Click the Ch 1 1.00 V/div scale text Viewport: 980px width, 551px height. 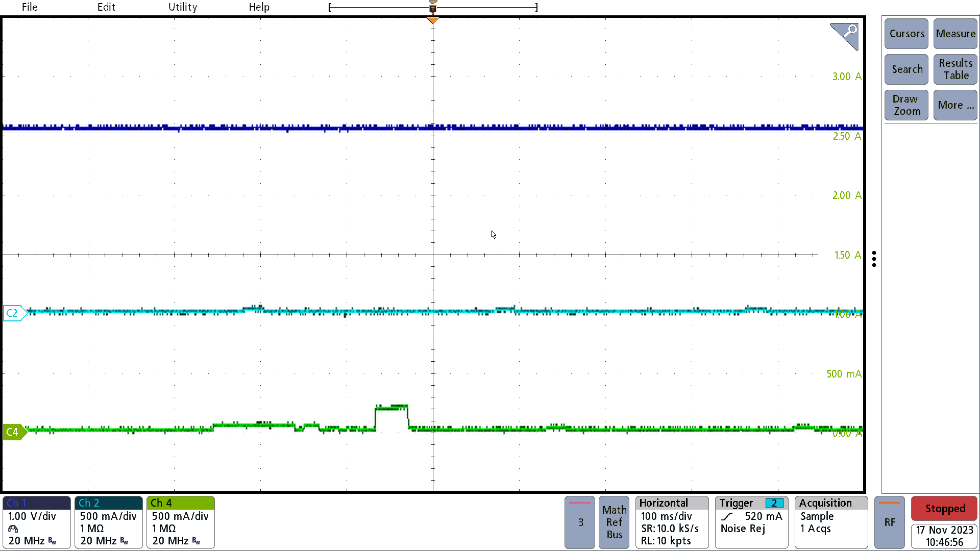tap(32, 516)
